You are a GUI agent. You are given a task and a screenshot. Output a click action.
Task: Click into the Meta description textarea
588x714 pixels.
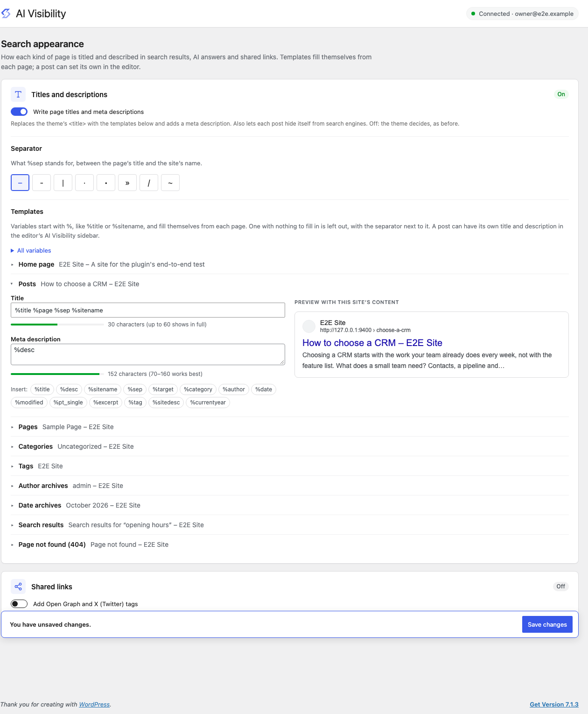[x=148, y=354]
